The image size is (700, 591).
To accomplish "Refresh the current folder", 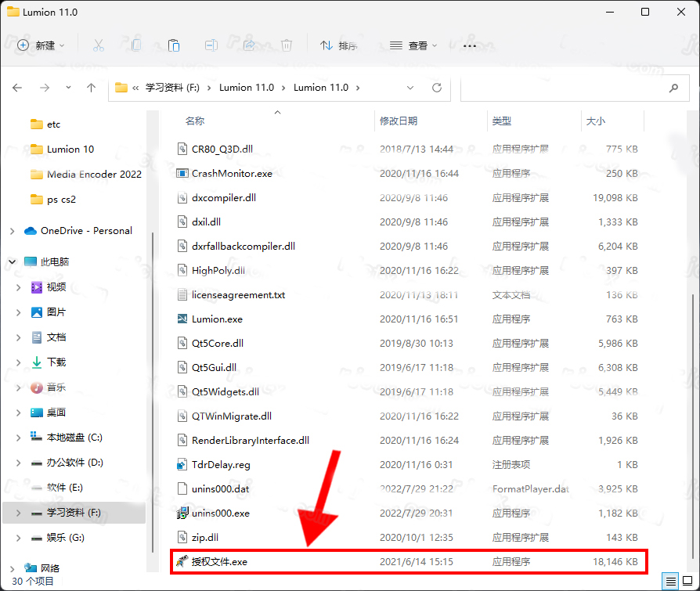I will tap(437, 88).
